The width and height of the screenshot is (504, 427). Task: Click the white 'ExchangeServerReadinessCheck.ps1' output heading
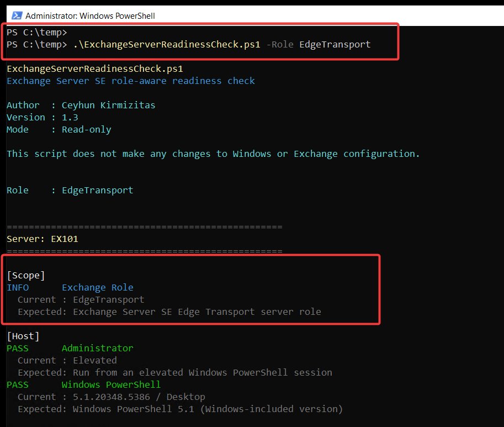95,69
